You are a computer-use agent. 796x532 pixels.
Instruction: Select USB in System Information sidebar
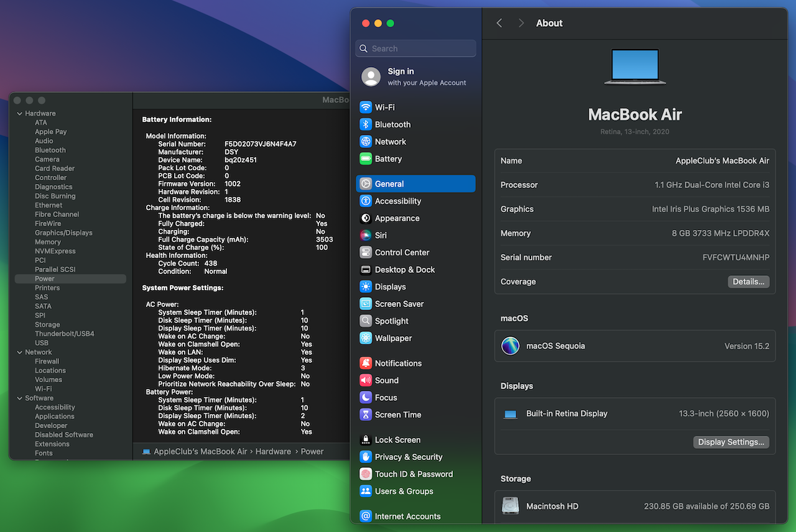click(x=42, y=343)
